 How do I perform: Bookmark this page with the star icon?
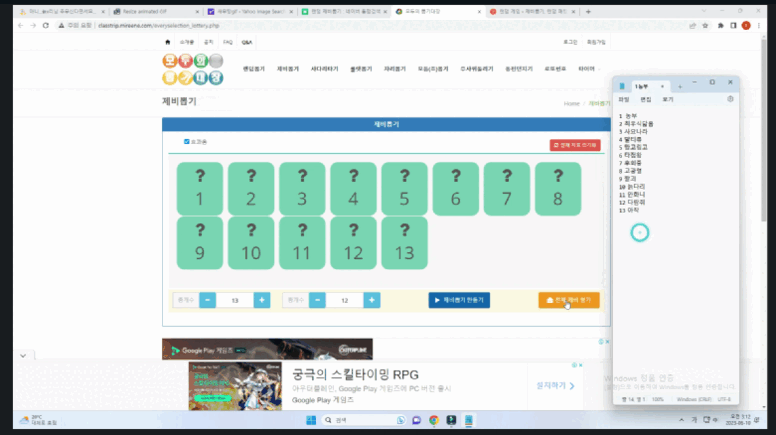pos(705,25)
